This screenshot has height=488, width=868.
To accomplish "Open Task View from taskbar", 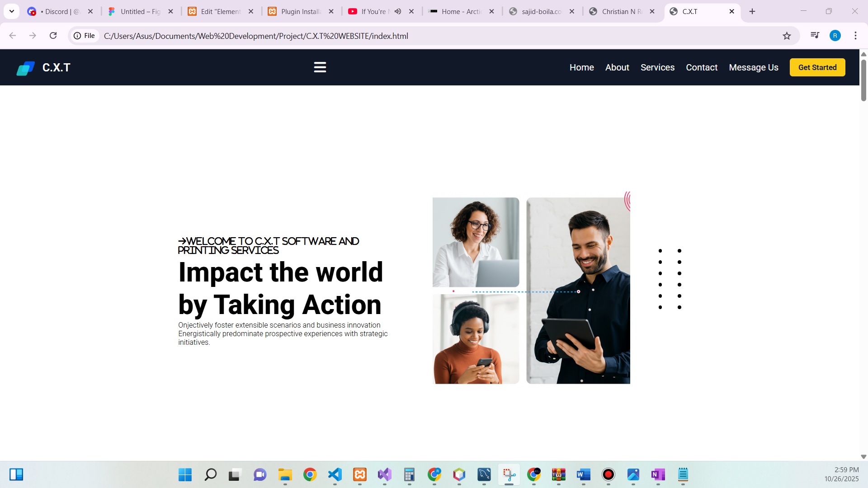I will click(x=235, y=474).
